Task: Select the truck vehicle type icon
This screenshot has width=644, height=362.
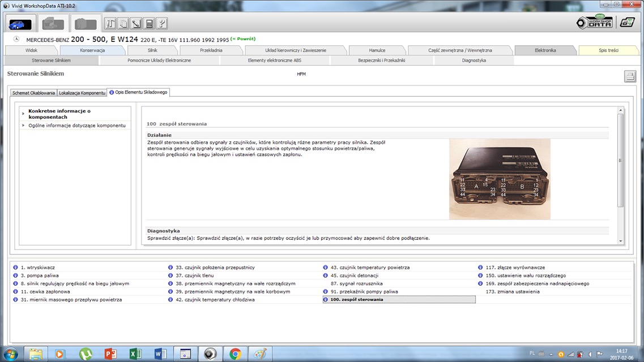Action: (53, 24)
